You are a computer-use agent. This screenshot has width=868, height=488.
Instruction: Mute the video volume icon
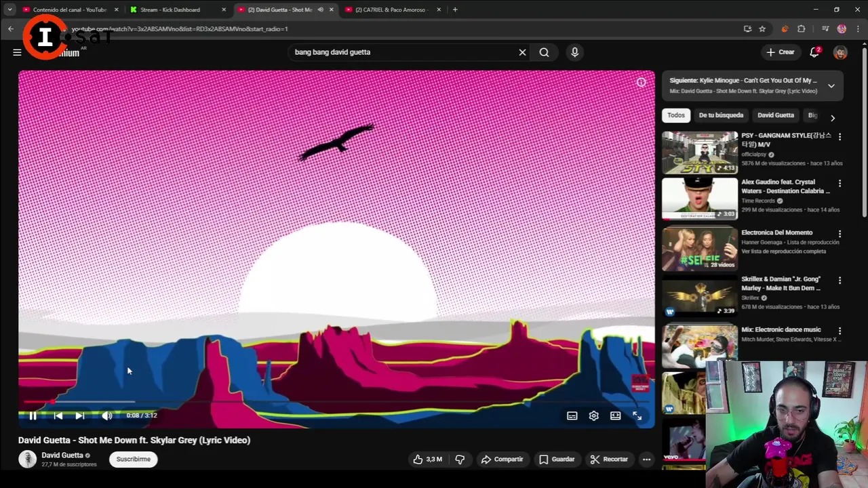pyautogui.click(x=106, y=415)
